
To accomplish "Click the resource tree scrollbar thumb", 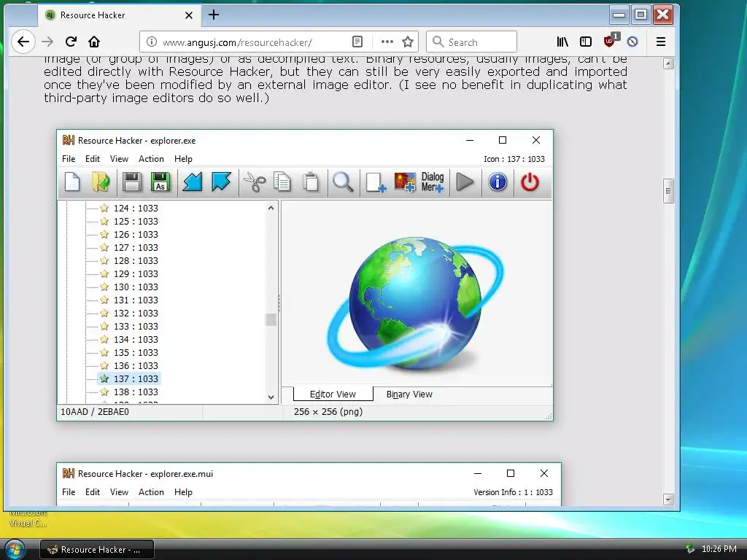I will point(271,319).
